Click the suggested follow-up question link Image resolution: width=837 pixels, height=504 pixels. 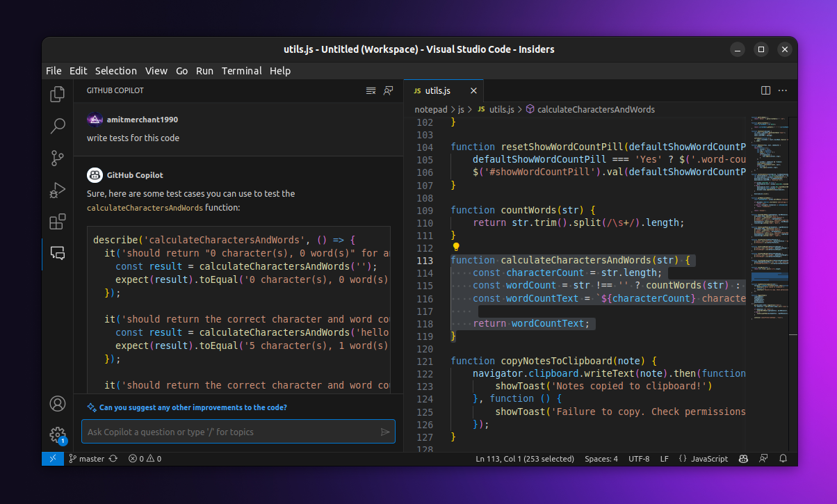[193, 407]
